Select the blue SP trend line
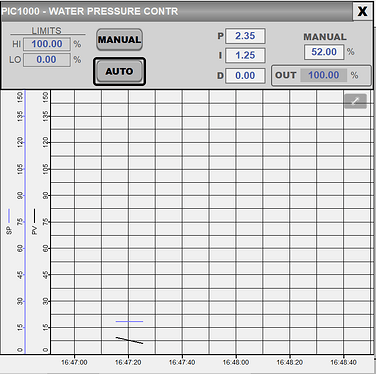 tap(129, 321)
